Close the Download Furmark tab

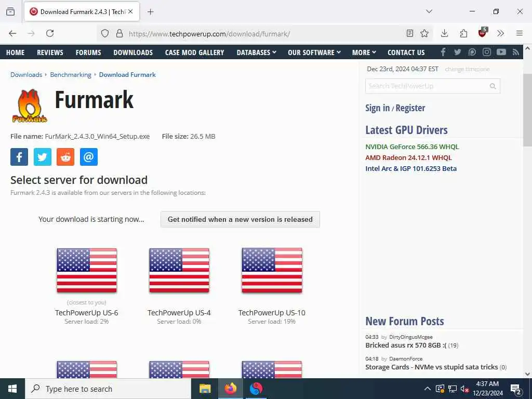point(130,11)
